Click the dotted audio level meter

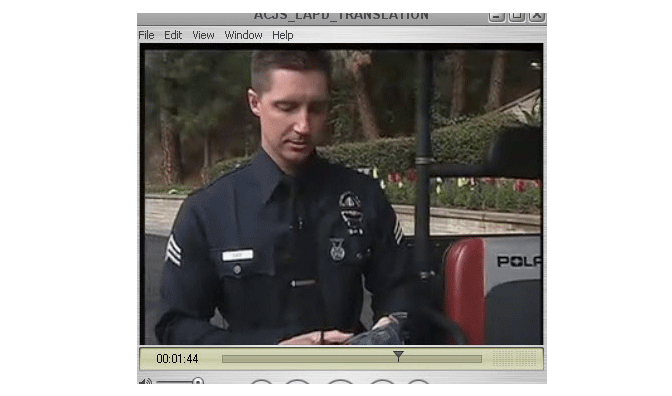point(514,358)
